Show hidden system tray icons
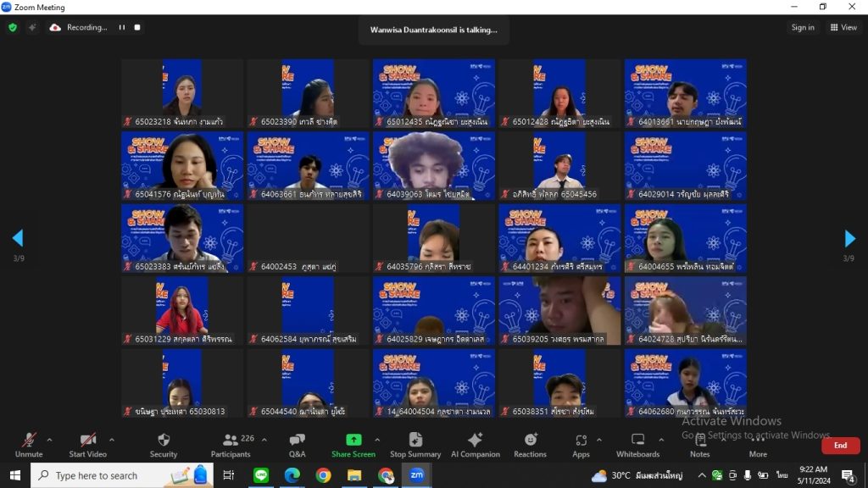Image resolution: width=868 pixels, height=488 pixels. (x=701, y=475)
